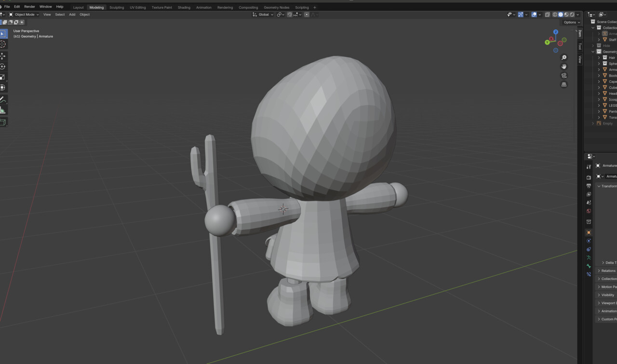The height and width of the screenshot is (364, 617).
Task: Open the viewport Options dropdown
Action: pyautogui.click(x=571, y=22)
